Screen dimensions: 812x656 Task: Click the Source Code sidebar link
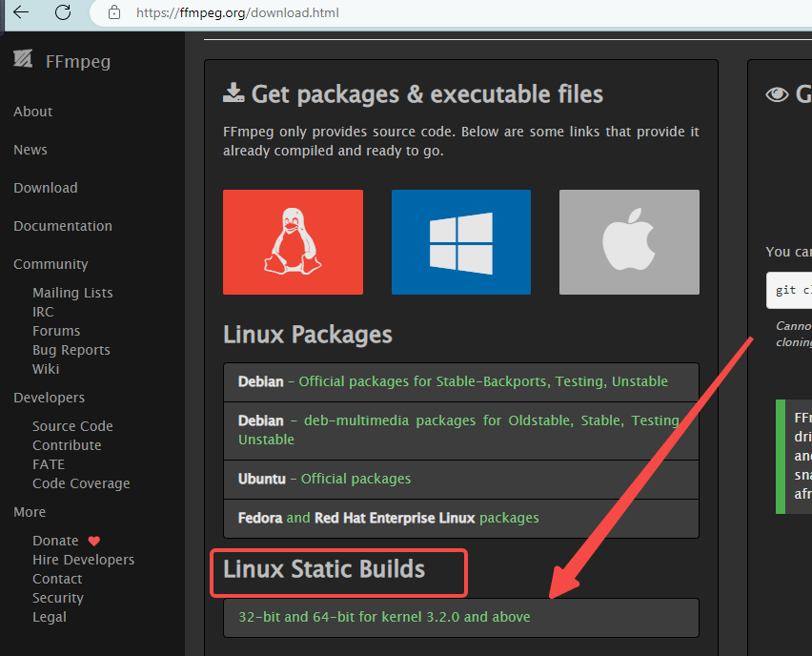pos(72,426)
